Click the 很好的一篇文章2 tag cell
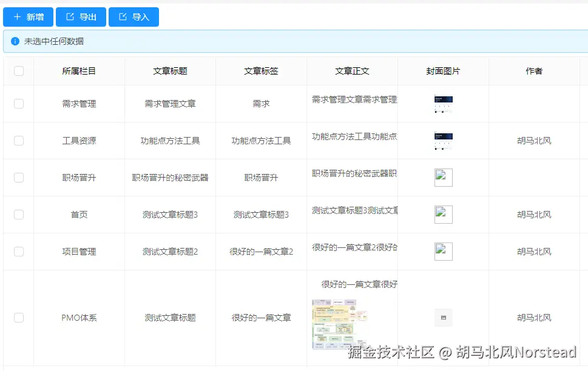 [261, 252]
